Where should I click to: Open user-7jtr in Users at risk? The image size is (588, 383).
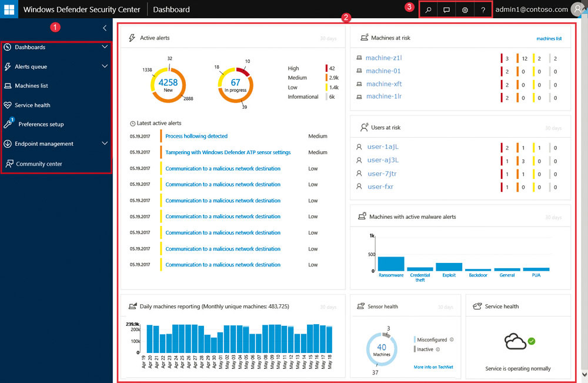[382, 174]
